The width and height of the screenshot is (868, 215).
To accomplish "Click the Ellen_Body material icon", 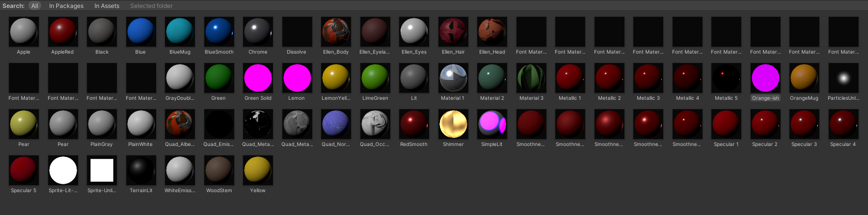I will (x=336, y=32).
